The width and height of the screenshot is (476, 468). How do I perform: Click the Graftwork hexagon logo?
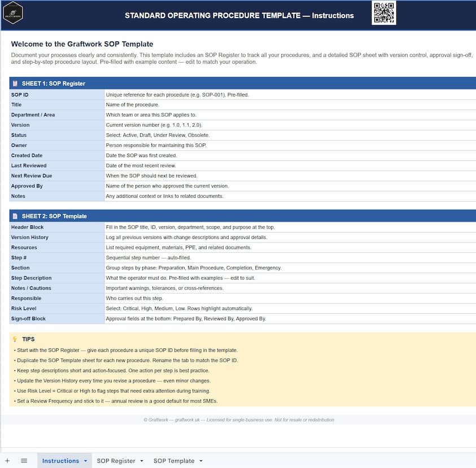click(13, 13)
